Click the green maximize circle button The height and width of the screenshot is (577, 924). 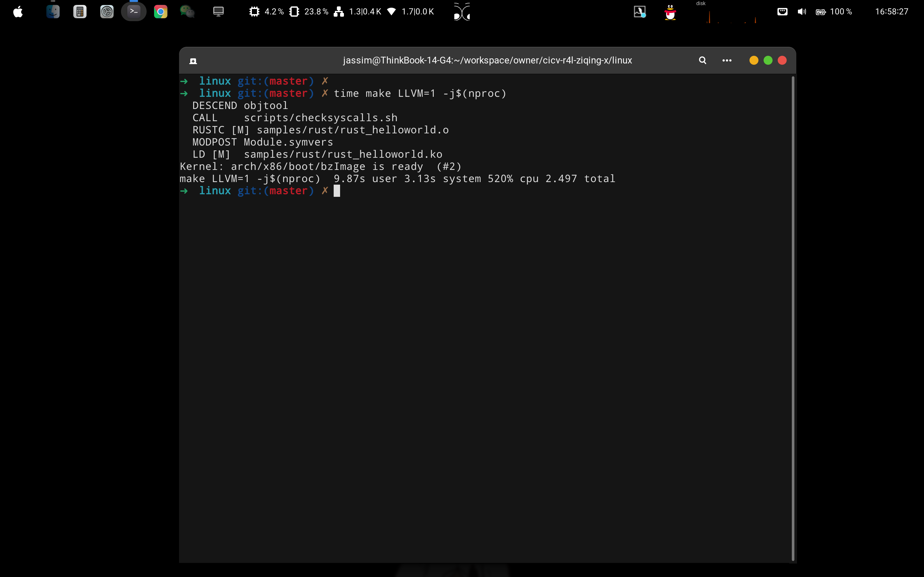(x=767, y=60)
